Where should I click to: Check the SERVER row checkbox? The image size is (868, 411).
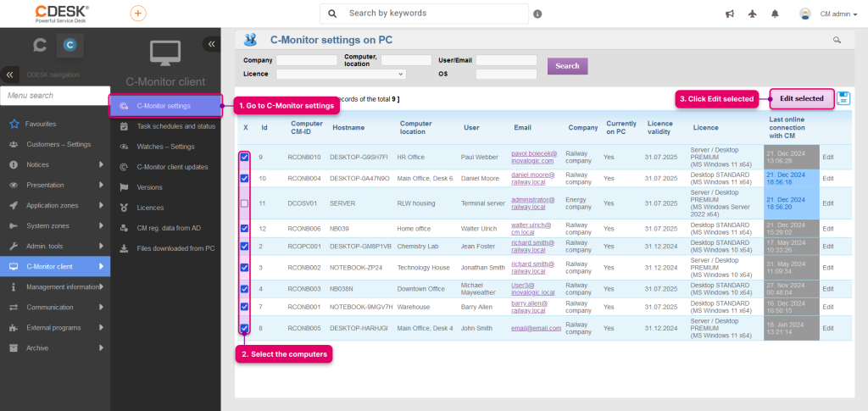(x=244, y=203)
